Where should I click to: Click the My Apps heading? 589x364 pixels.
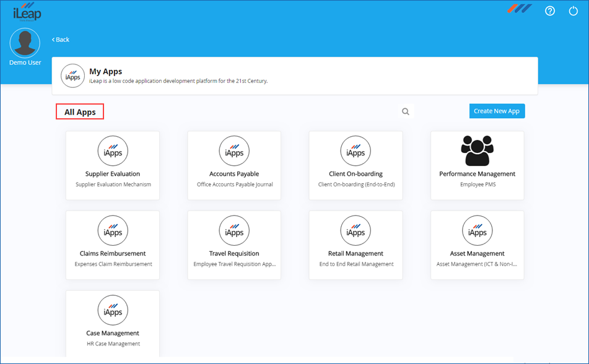click(x=105, y=71)
